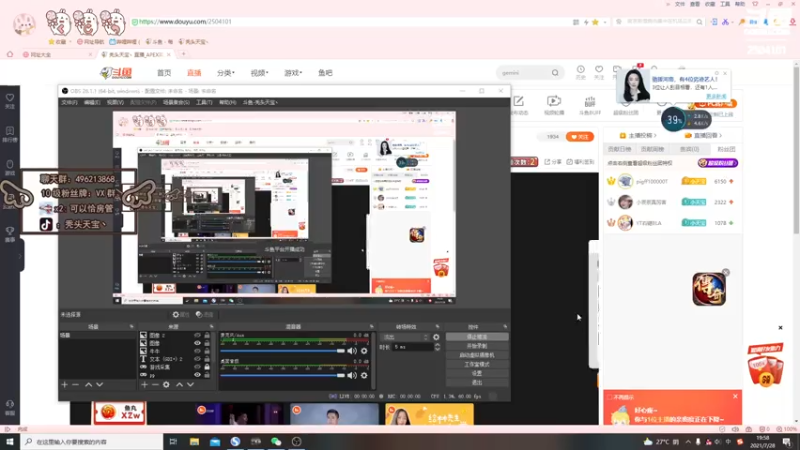Open 麦克风/Aux audio settings gear in mixer
The width and height of the screenshot is (800, 450).
pyautogui.click(x=364, y=351)
